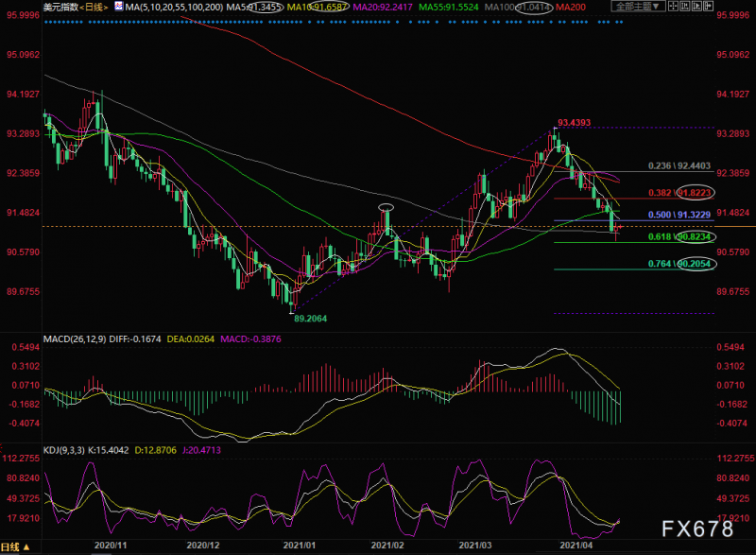The image size is (756, 555).
Task: Click the small red marker left of the KDJ panel
Action: pyautogui.click(x=2, y=447)
